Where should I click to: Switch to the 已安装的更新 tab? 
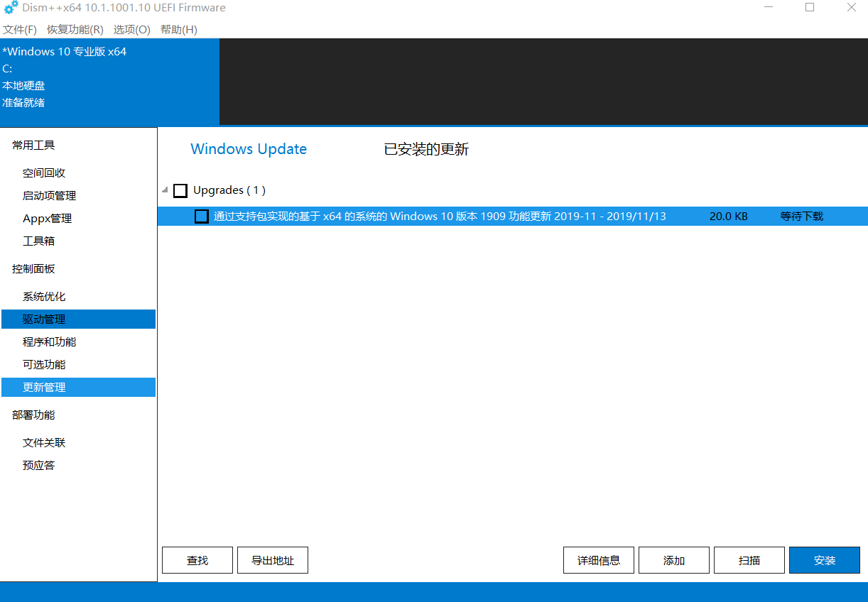point(425,149)
